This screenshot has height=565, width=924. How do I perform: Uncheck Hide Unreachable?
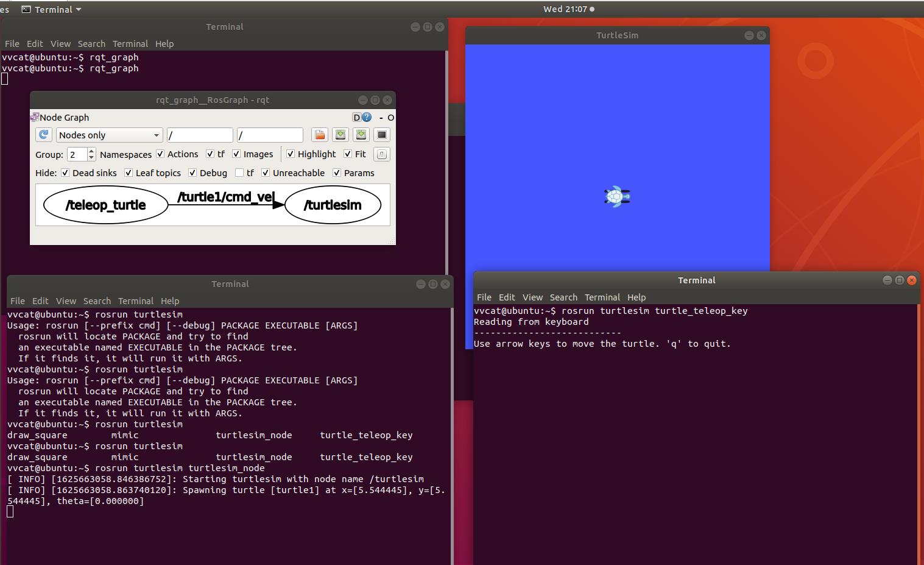coord(266,173)
